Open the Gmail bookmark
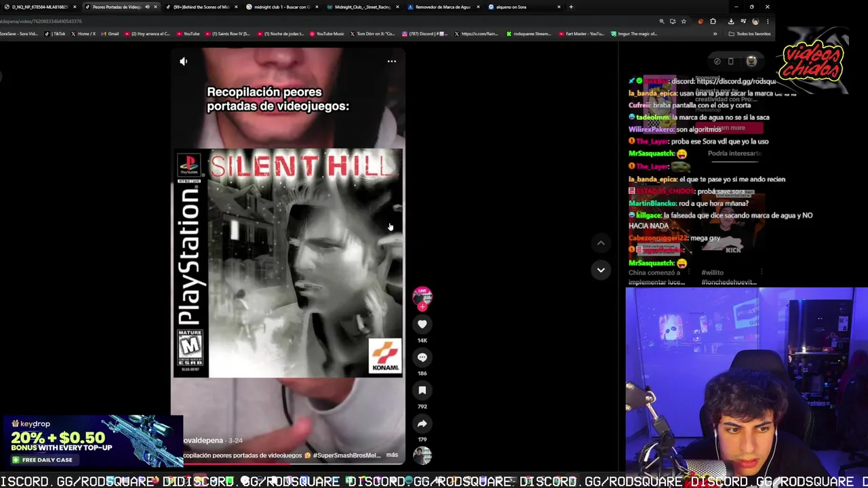The width and height of the screenshot is (868, 488). tap(110, 33)
